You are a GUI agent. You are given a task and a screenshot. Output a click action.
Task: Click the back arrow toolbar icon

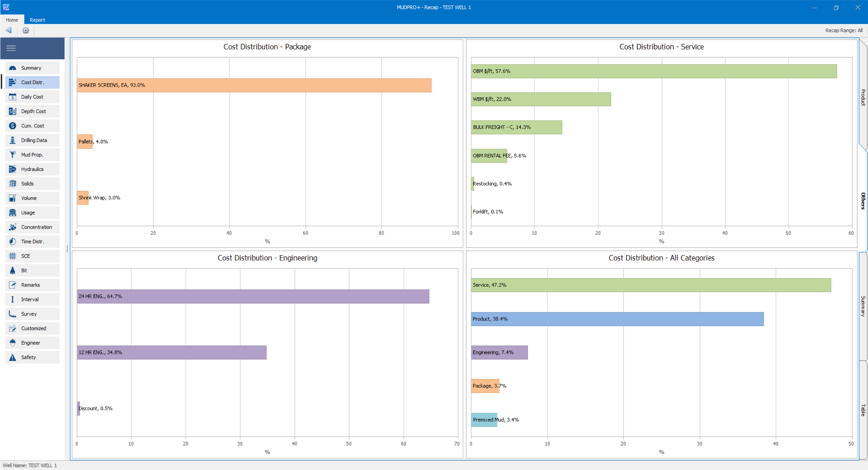[x=9, y=30]
